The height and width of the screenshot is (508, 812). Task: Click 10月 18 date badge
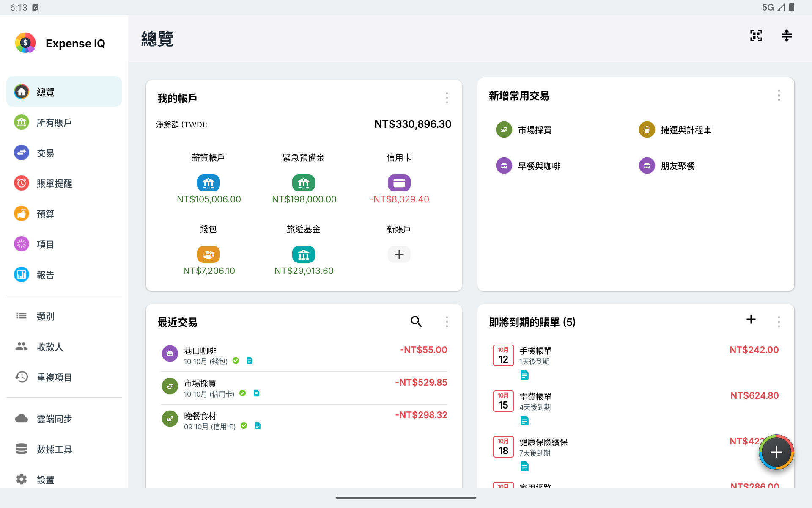click(503, 447)
